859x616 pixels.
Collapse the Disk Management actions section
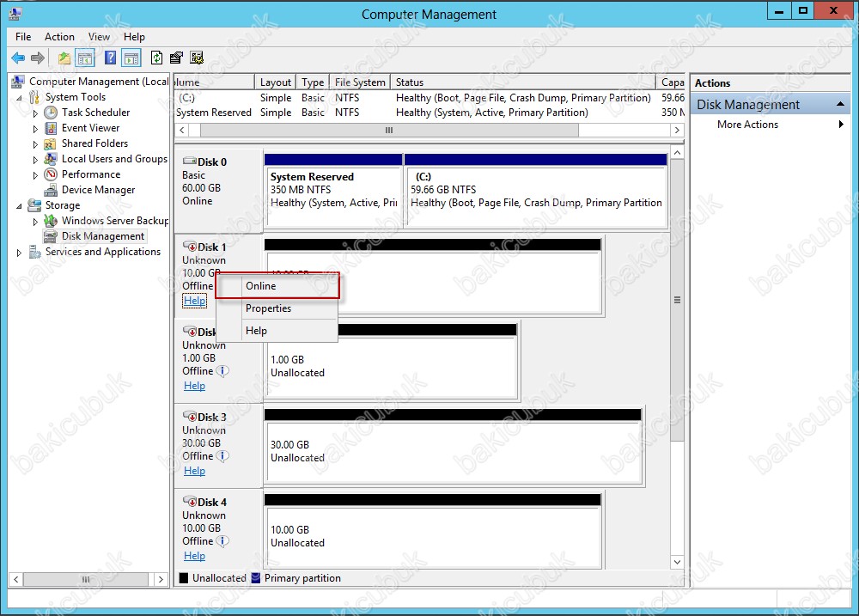pyautogui.click(x=840, y=104)
